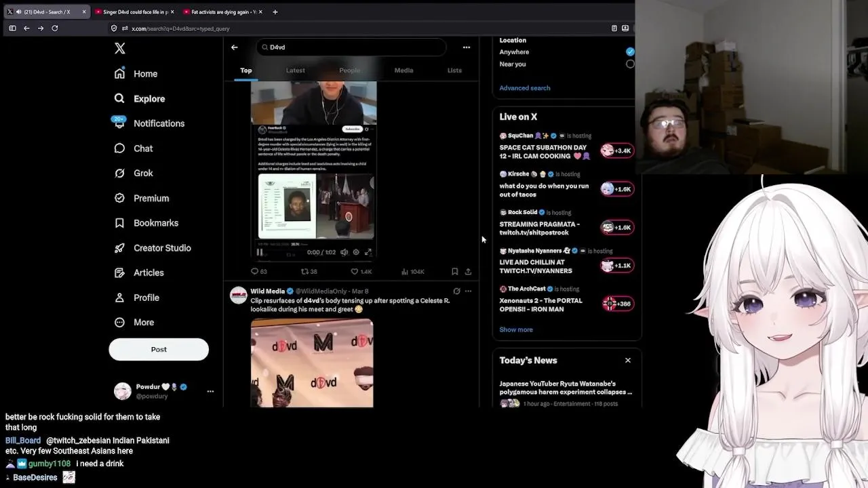The width and height of the screenshot is (868, 488).
Task: Click reader view icon in address bar
Action: click(614, 28)
